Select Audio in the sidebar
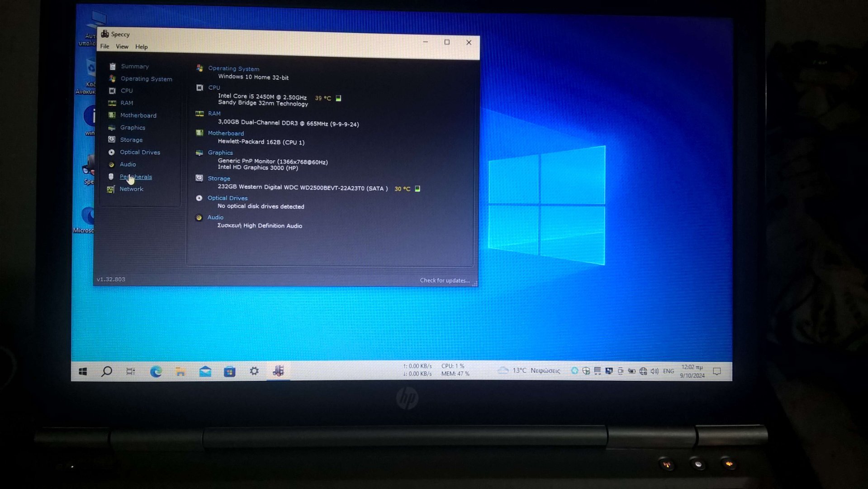868x489 pixels. tap(128, 164)
